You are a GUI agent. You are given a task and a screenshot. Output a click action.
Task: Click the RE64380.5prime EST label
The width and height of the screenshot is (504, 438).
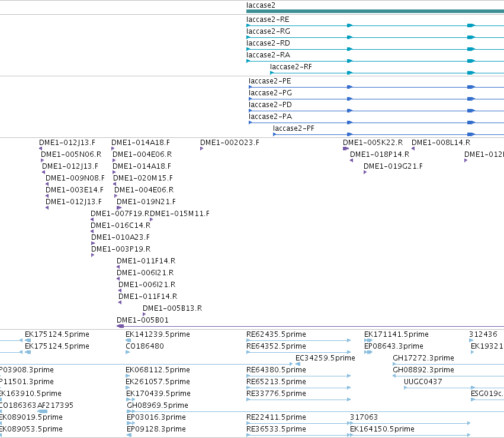(276, 370)
